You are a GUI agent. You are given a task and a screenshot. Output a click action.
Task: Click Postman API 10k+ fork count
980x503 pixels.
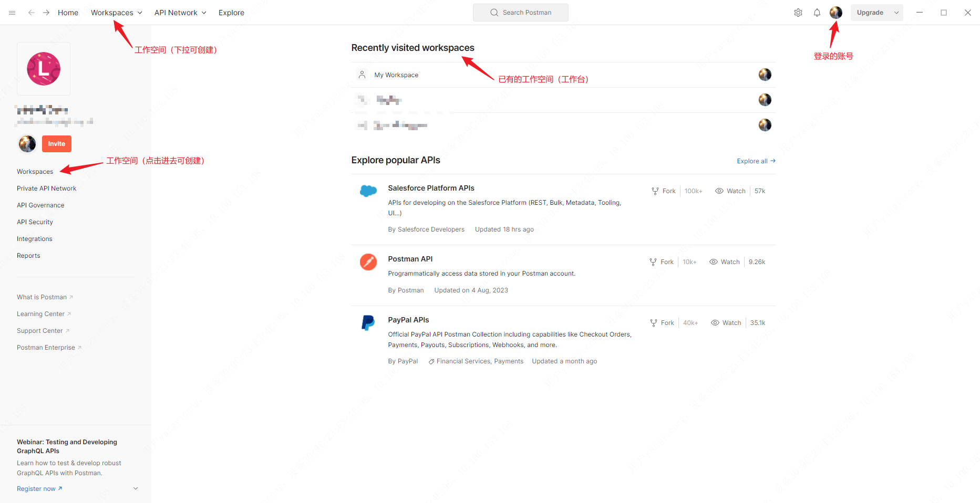click(x=689, y=262)
